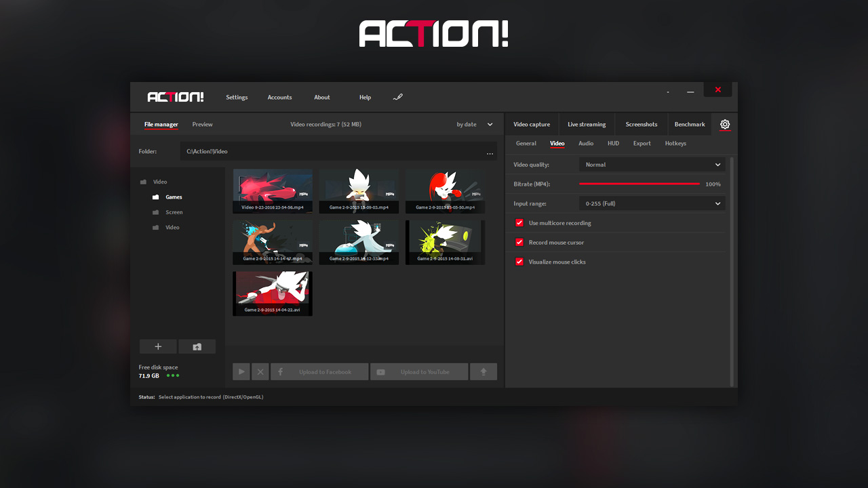Open the Video capture tab
The height and width of the screenshot is (488, 868).
(x=532, y=125)
